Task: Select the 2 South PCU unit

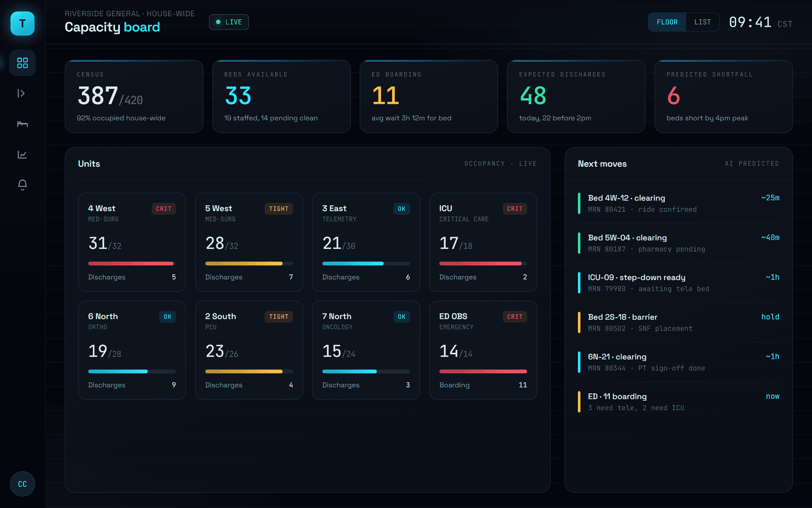Action: click(x=249, y=350)
